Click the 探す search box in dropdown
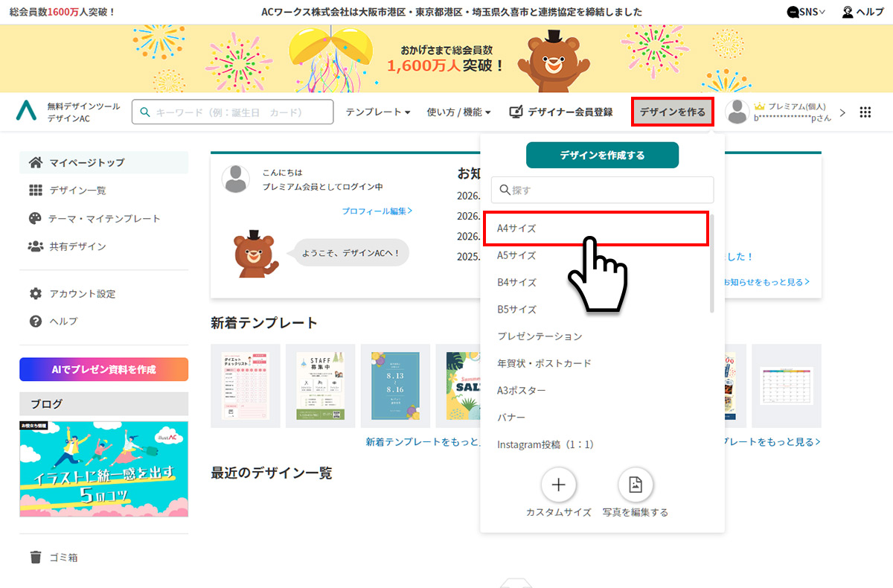The image size is (893, 588). [603, 190]
